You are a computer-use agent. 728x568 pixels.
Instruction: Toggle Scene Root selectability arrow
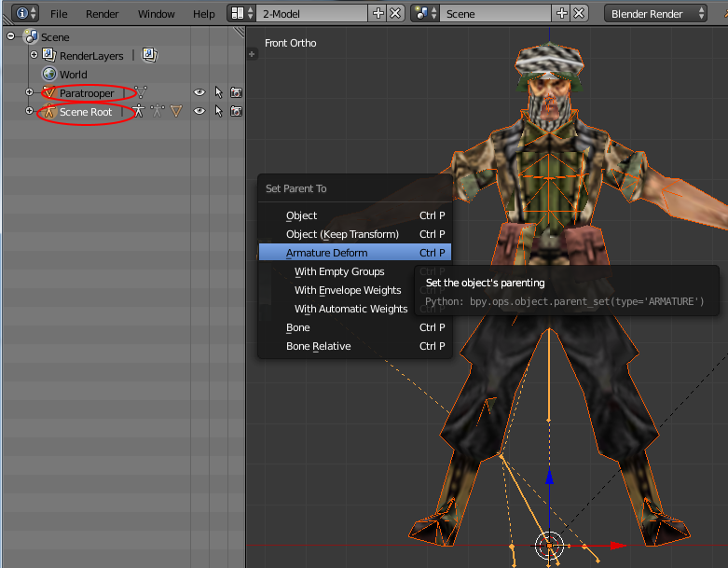[x=218, y=111]
